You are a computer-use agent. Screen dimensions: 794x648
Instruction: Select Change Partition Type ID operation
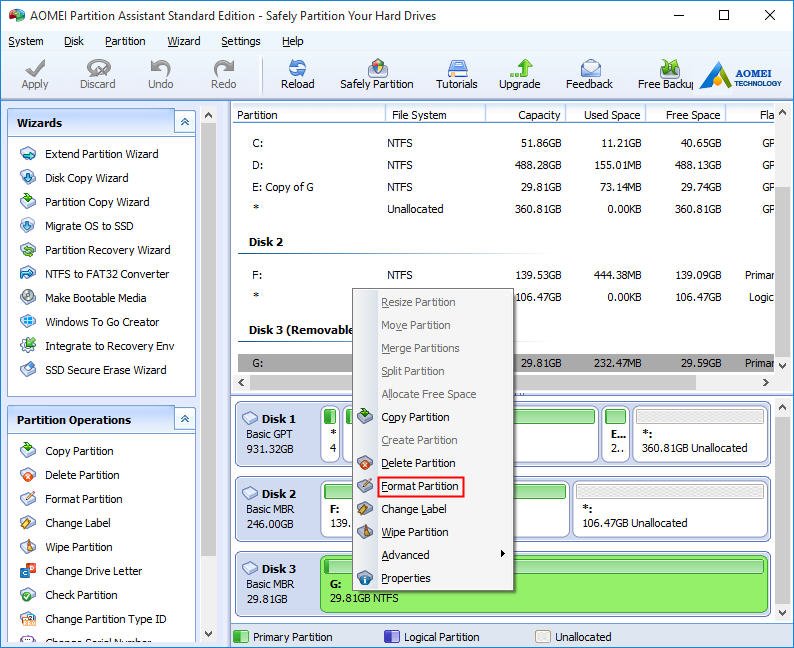93,619
